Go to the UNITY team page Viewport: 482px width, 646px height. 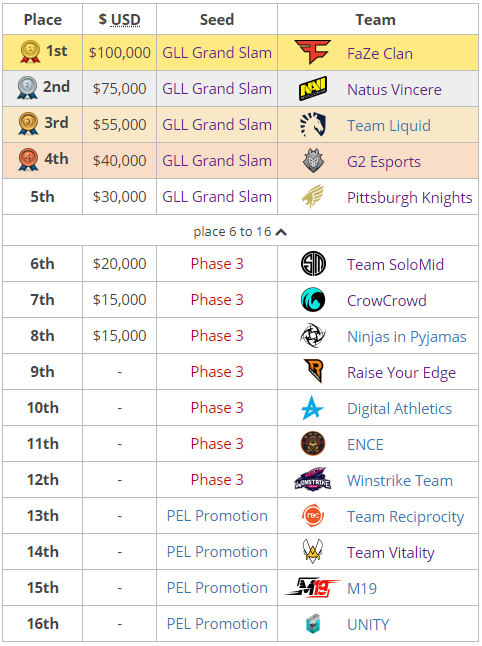[368, 625]
